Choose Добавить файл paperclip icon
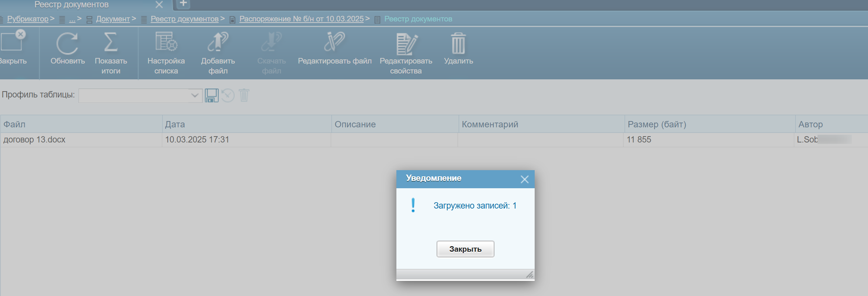868x296 pixels. pos(218,41)
